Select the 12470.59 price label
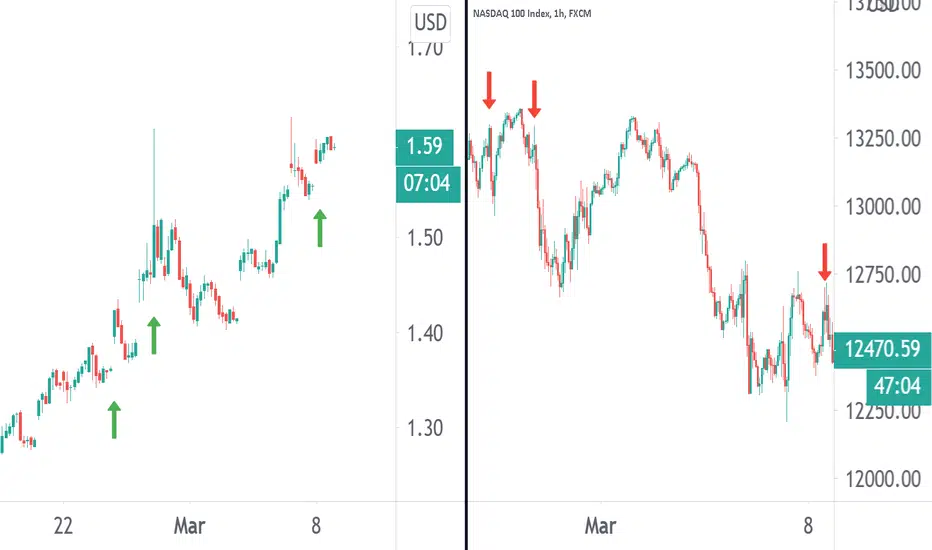 point(883,349)
